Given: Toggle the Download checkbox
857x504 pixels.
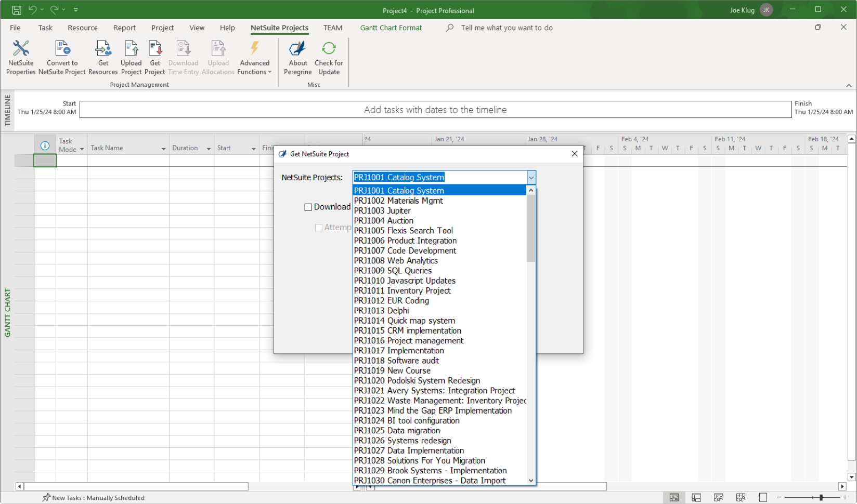Looking at the screenshot, I should 308,207.
